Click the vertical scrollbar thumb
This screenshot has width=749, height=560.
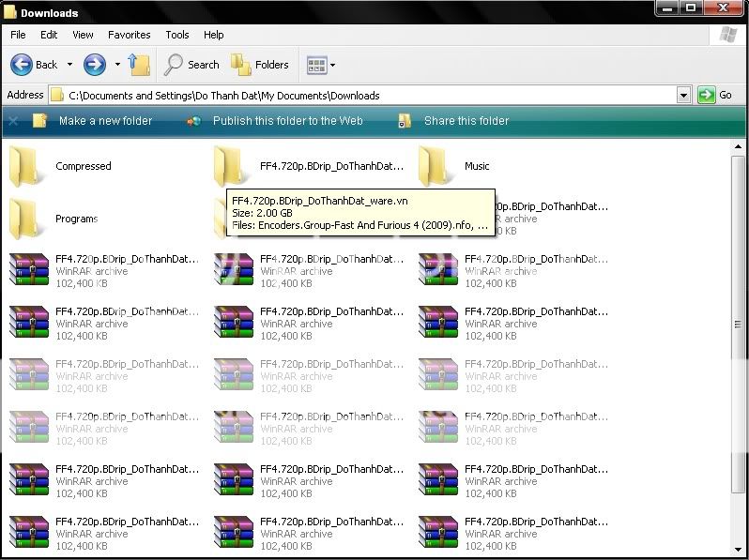pos(738,325)
